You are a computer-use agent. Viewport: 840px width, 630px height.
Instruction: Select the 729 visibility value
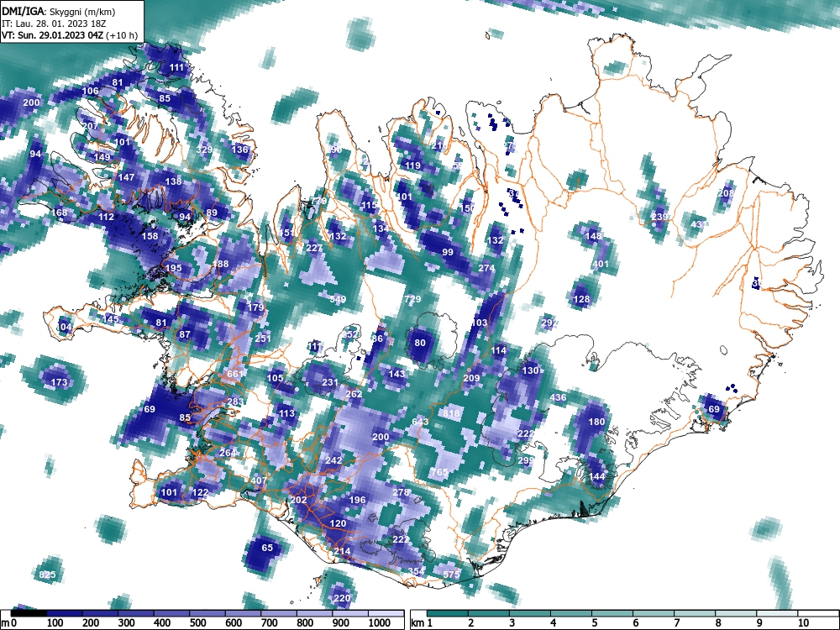coord(412,299)
